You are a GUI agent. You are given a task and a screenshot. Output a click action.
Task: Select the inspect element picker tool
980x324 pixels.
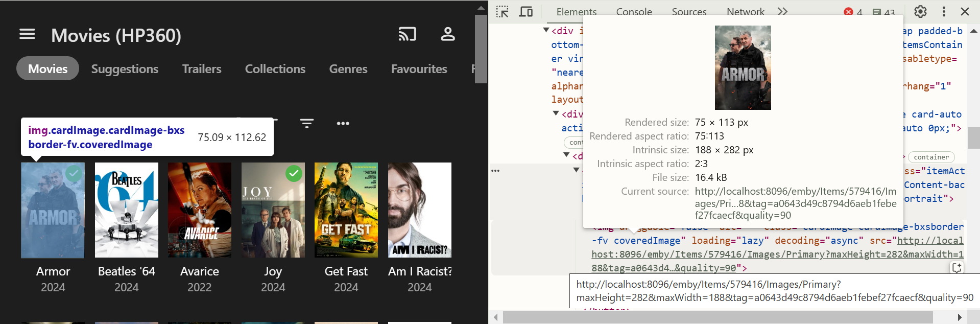click(503, 11)
